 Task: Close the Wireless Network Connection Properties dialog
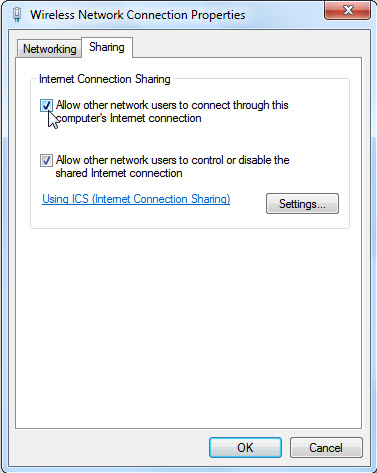pyautogui.click(x=347, y=10)
